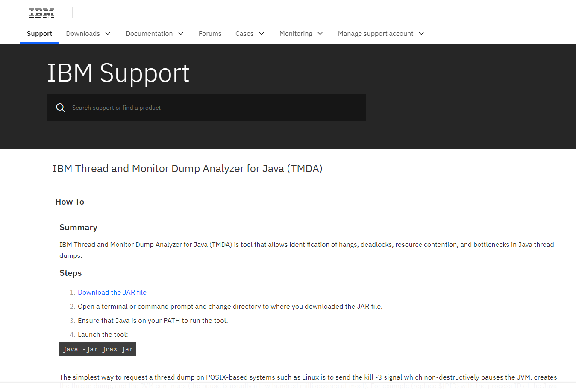Click step 3 Ensure that Java text

tap(153, 320)
